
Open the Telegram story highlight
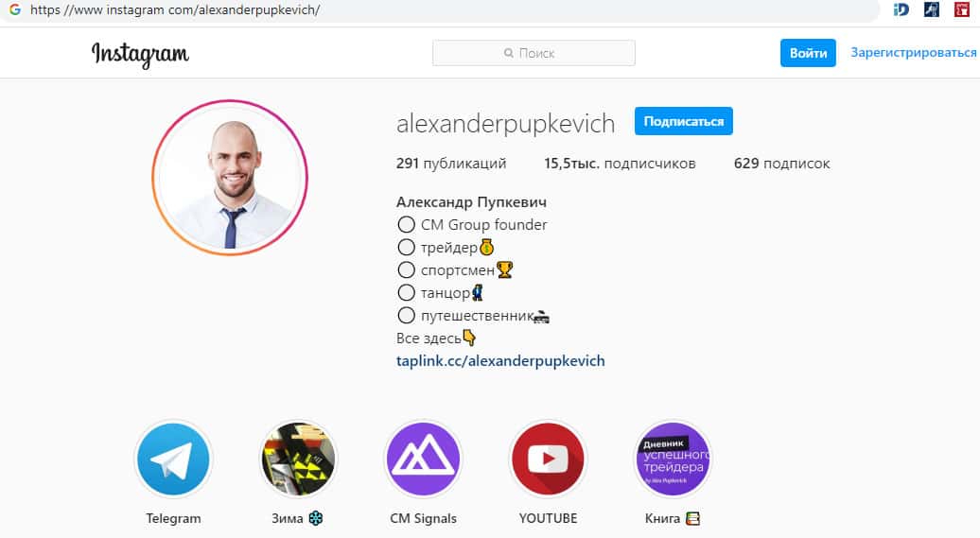(x=173, y=460)
